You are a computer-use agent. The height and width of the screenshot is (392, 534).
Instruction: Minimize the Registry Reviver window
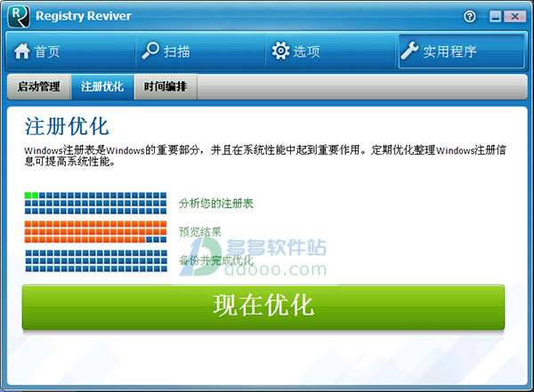[496, 16]
